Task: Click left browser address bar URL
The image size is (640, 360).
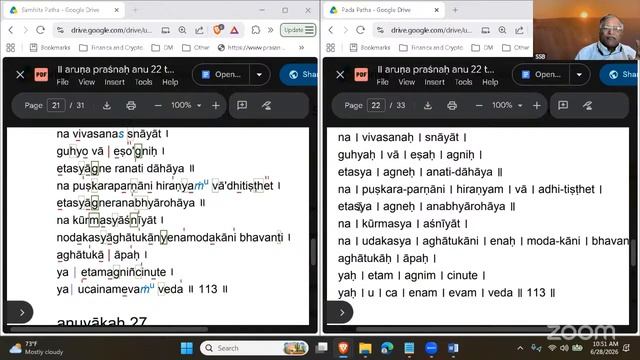Action: click(111, 30)
